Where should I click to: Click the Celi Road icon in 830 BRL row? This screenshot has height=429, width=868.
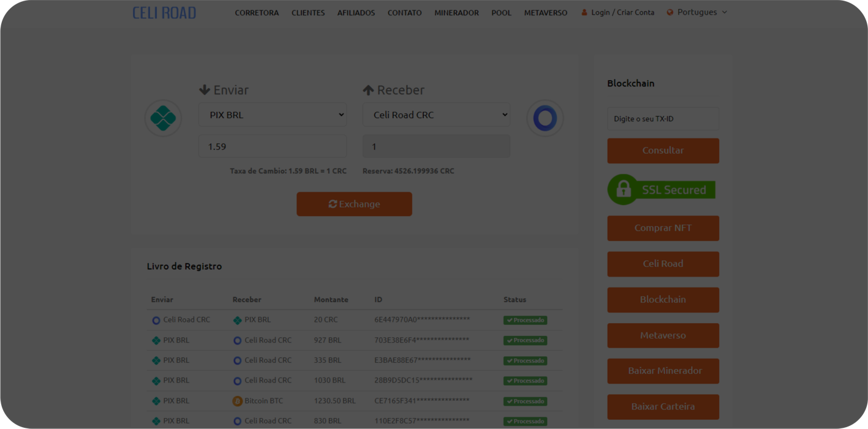click(x=238, y=421)
